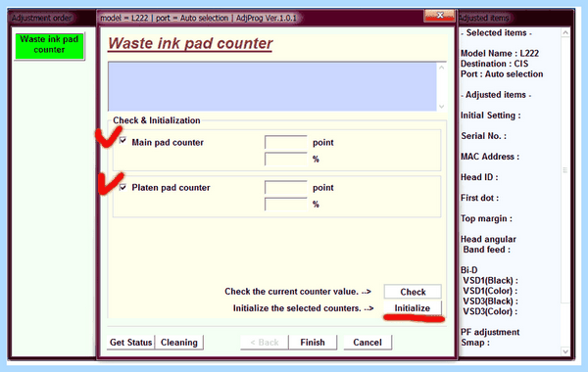Click 'Adjustment order' panel title
588x372 pixels.
(x=41, y=18)
